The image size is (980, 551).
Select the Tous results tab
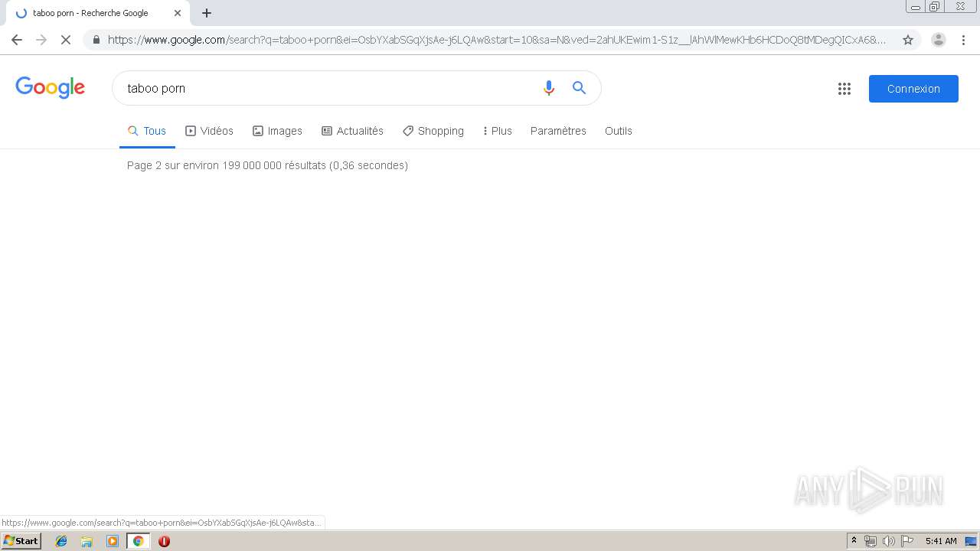[x=147, y=131]
